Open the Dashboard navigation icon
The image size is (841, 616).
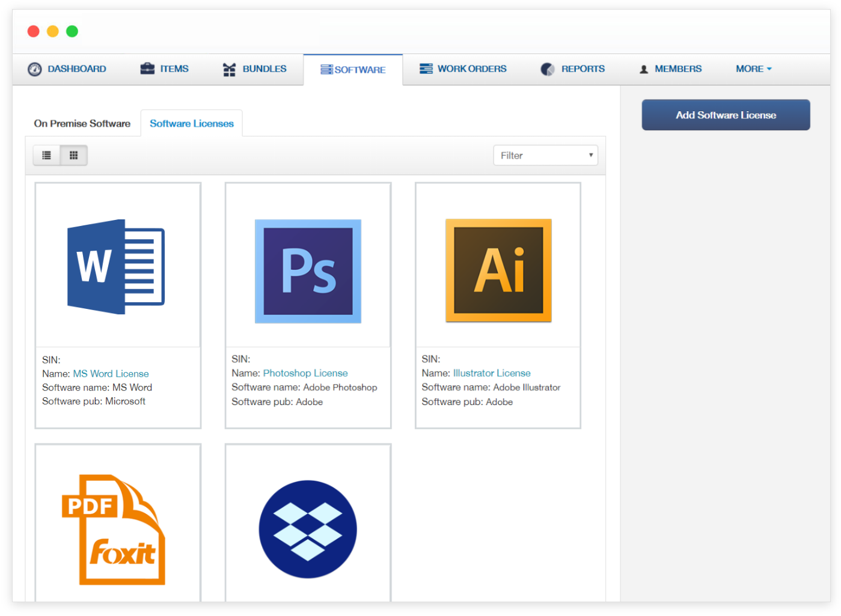tap(34, 69)
